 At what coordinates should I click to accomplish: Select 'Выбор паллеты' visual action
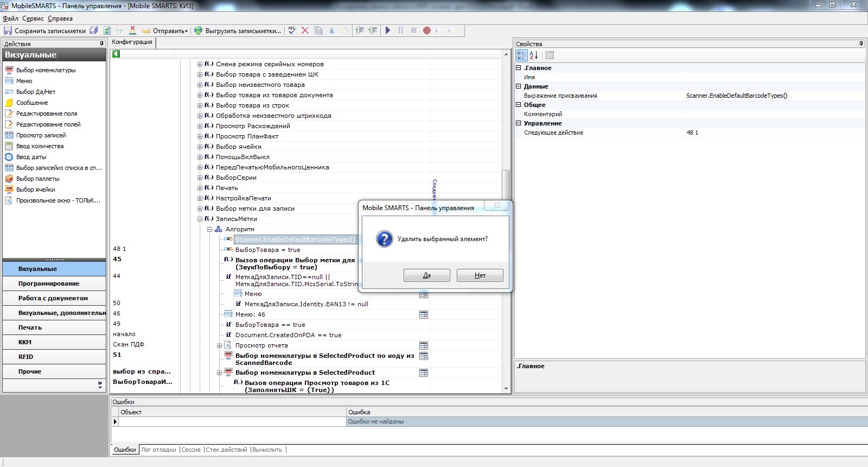point(38,179)
